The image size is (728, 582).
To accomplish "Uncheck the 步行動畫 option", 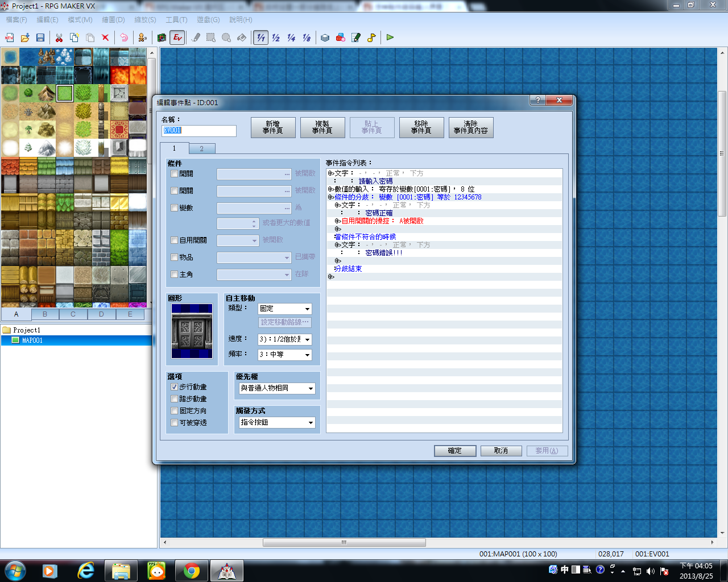I will tap(175, 387).
